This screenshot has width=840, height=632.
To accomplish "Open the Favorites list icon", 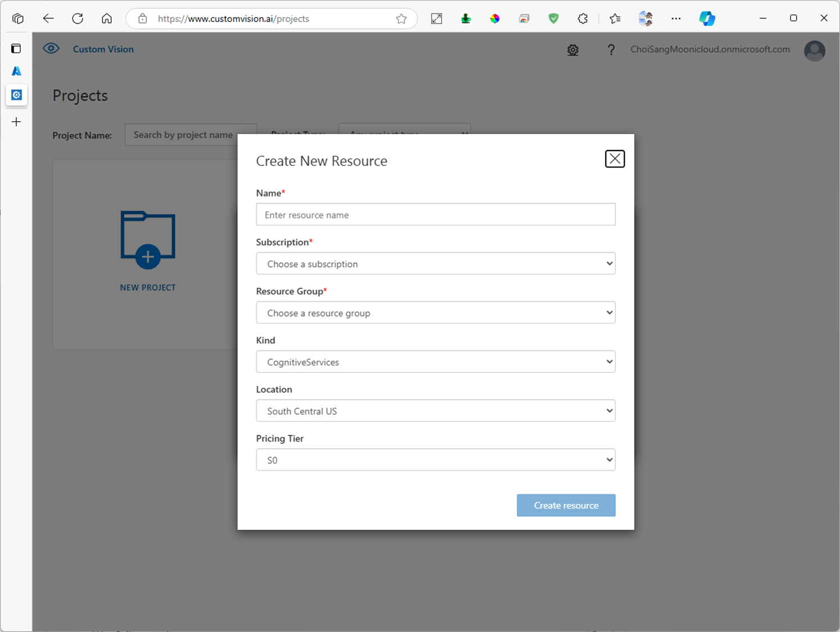I will tap(615, 19).
